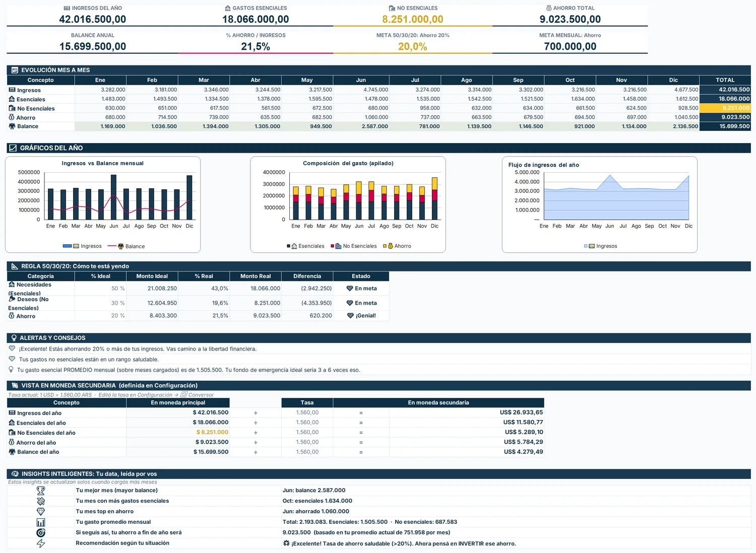Click the piggy bank icon beside AHORRO TOTAL
The image size is (756, 553).
click(549, 8)
